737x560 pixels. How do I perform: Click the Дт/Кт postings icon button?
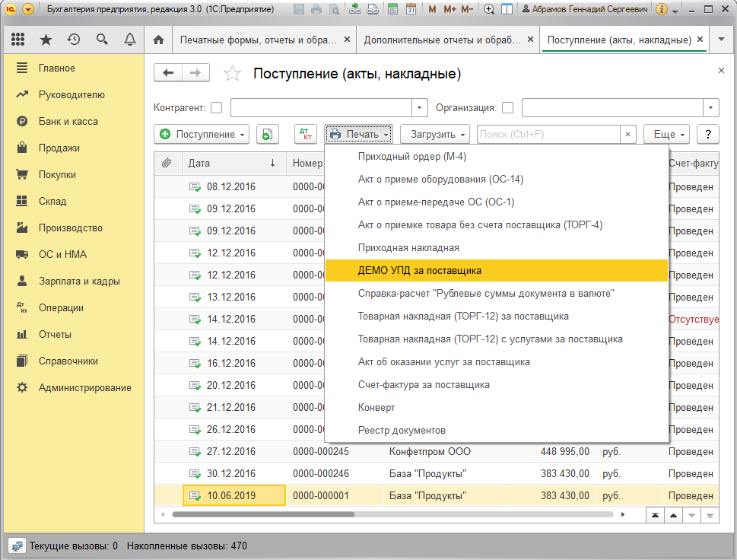pyautogui.click(x=306, y=134)
